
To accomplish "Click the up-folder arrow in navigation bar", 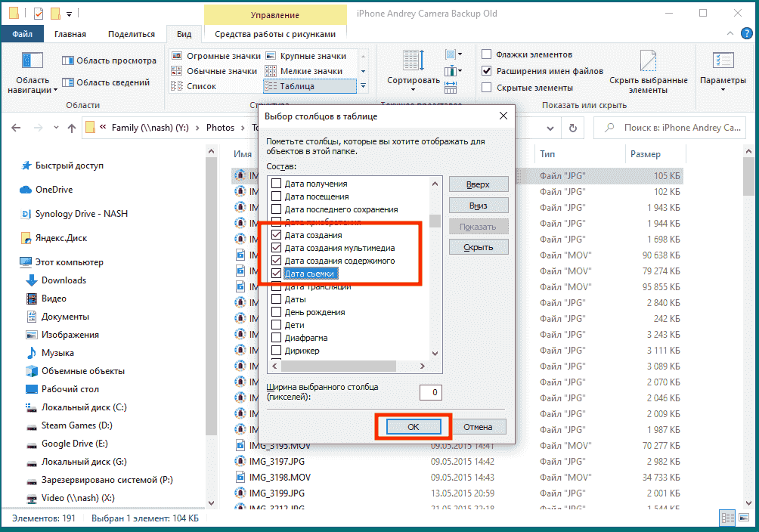I will point(72,128).
